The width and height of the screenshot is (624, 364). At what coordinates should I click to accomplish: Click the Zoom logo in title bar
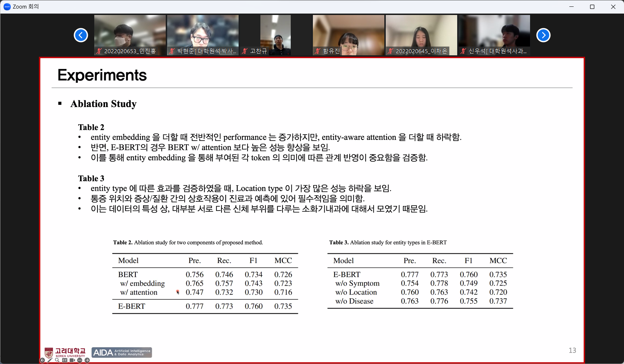(7, 7)
